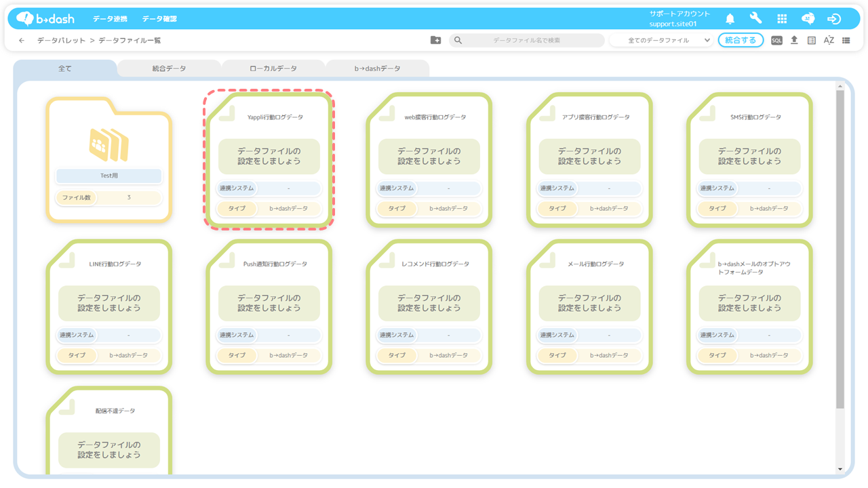Switch to the b→dashデータ tab
The image size is (868, 488).
click(x=378, y=68)
